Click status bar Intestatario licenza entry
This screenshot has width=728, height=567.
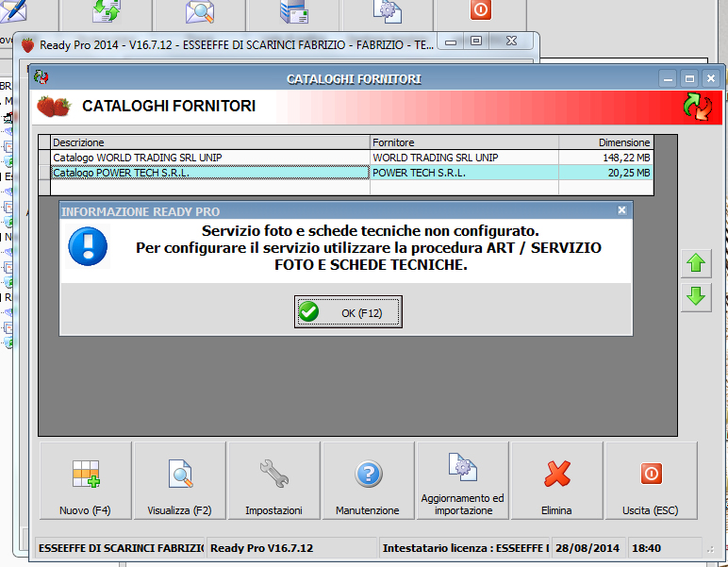click(465, 548)
